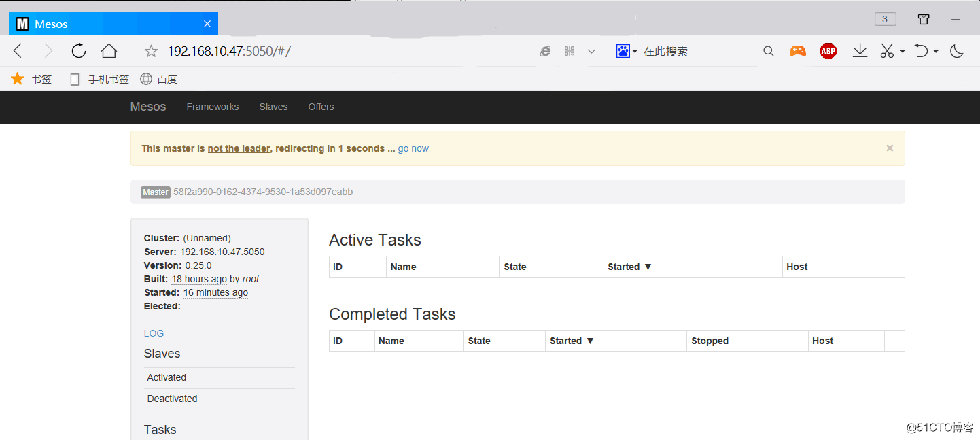
Task: Sort Active Tasks by Name column
Action: click(442, 267)
